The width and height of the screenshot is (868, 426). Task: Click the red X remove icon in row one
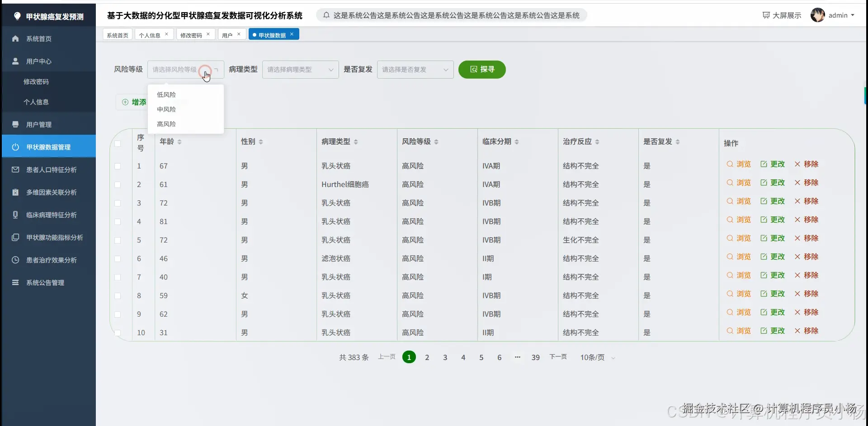tap(797, 164)
